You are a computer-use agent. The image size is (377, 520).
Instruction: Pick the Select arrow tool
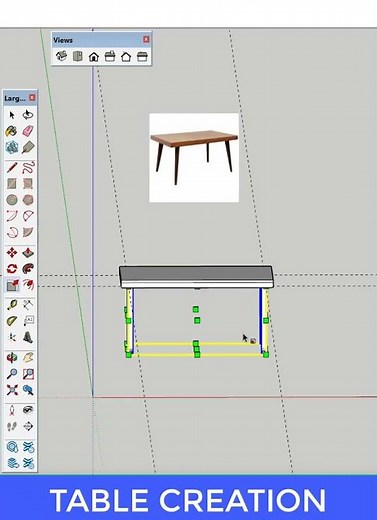(12, 115)
